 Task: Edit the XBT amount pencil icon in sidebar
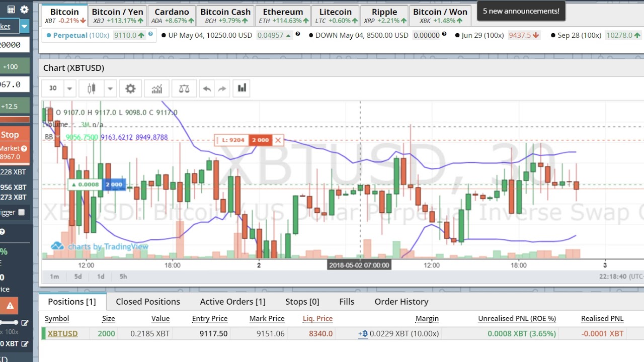click(25, 344)
